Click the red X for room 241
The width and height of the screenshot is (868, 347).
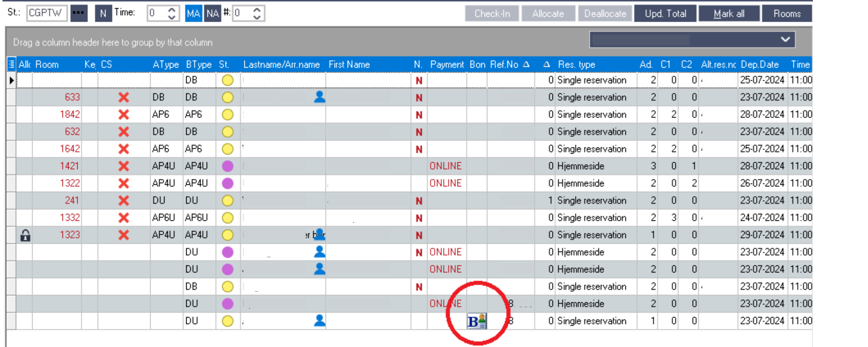pyautogui.click(x=124, y=200)
